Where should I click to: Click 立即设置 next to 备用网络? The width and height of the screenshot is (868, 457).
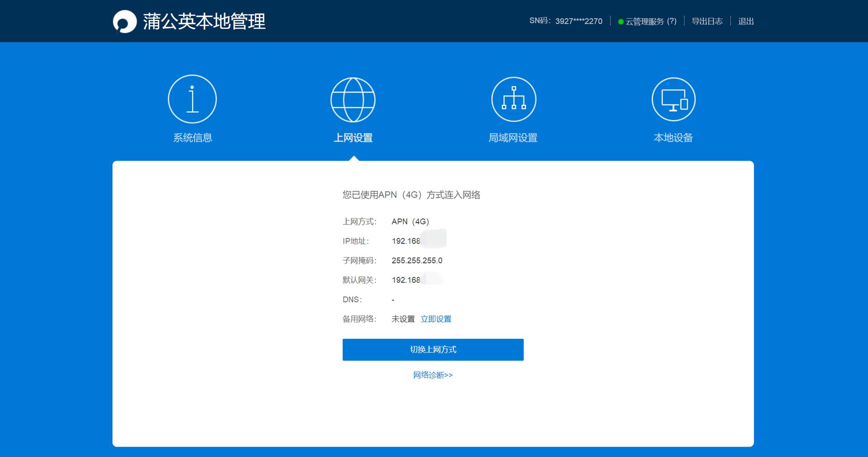pyautogui.click(x=436, y=319)
